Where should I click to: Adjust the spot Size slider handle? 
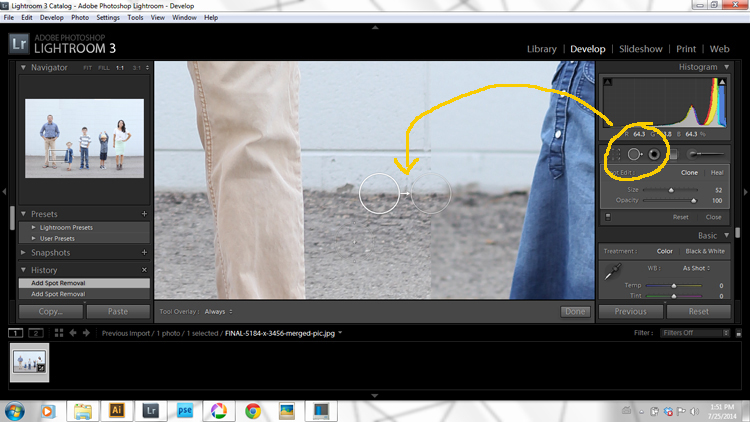(671, 190)
